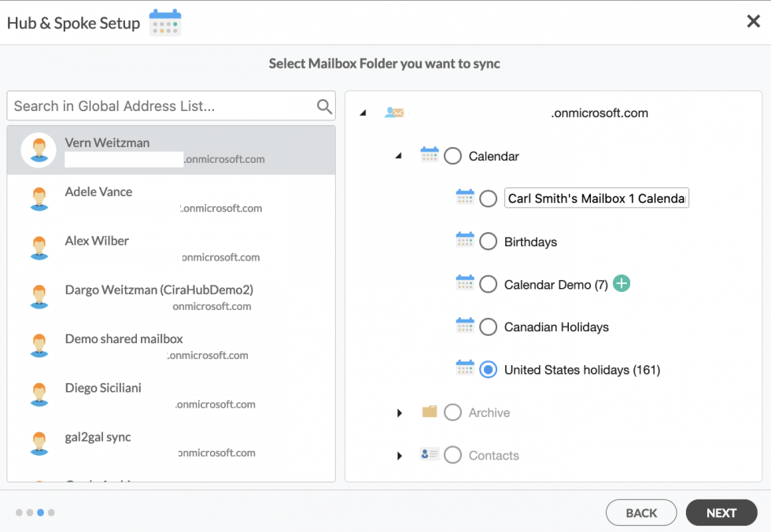This screenshot has width=771, height=532.
Task: Click the calendar icon beside Canadian Holidays
Action: point(467,327)
